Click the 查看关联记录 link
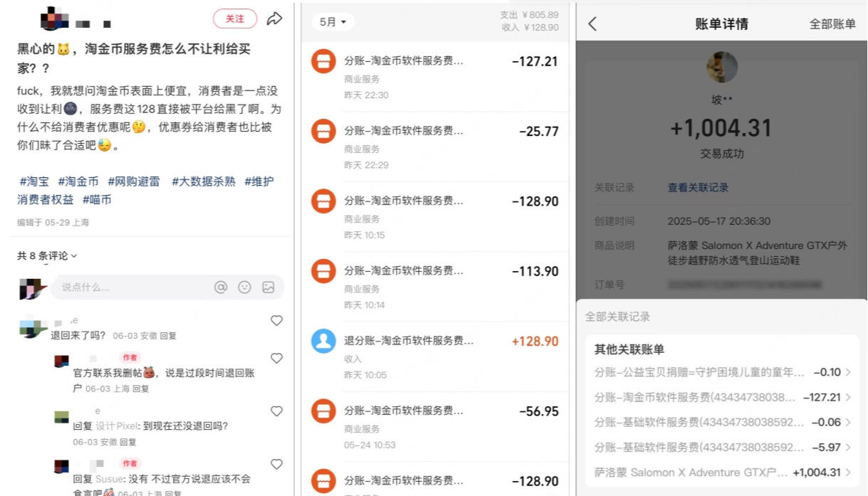The width and height of the screenshot is (868, 496). (x=698, y=188)
